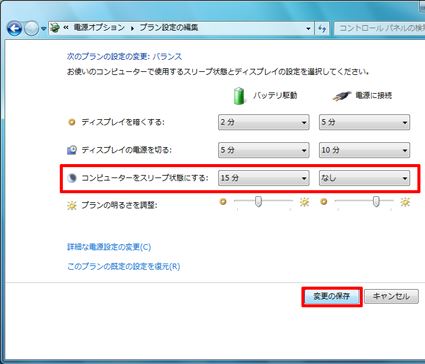Click dim sun icon of battery slider
Viewport: 425px width, 364px height.
[x=223, y=202]
